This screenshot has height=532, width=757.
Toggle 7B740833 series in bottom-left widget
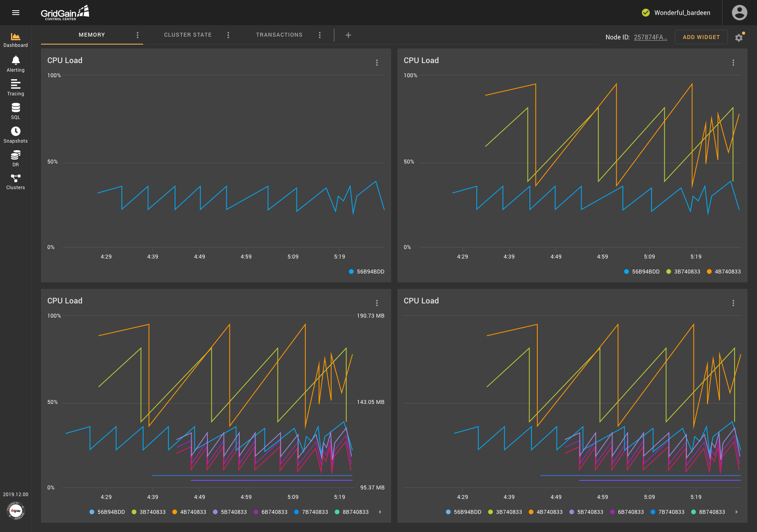(311, 512)
